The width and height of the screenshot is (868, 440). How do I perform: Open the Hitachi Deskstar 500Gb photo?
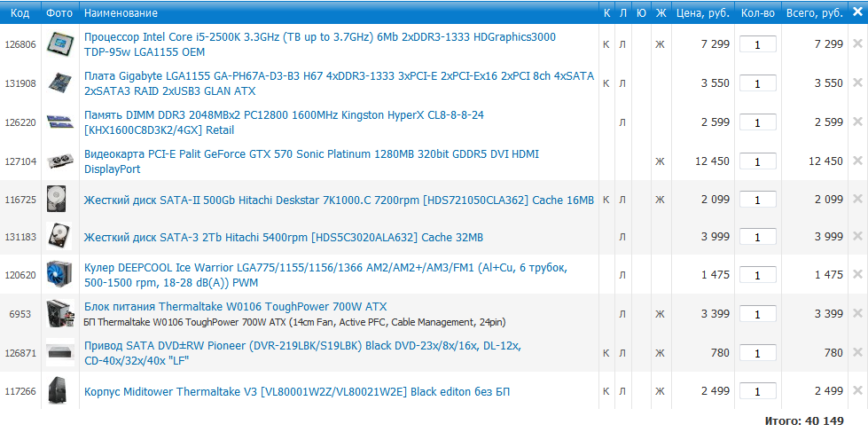tap(57, 200)
